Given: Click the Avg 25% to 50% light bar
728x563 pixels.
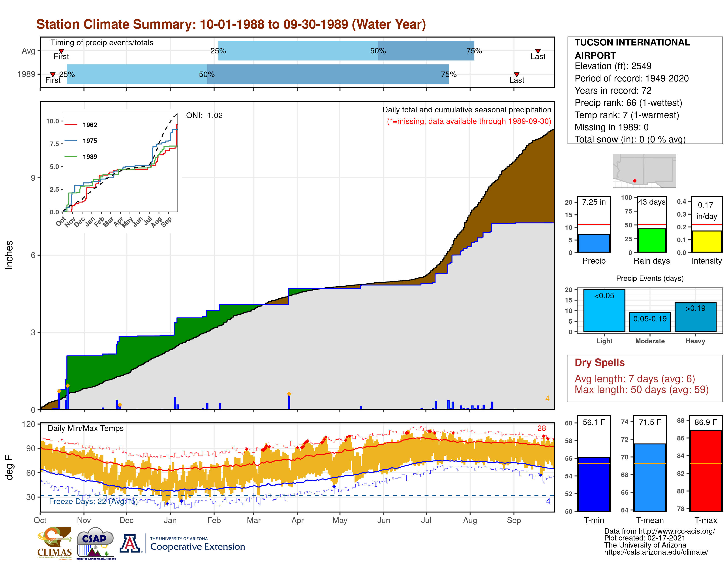Looking at the screenshot, I should coord(298,51).
